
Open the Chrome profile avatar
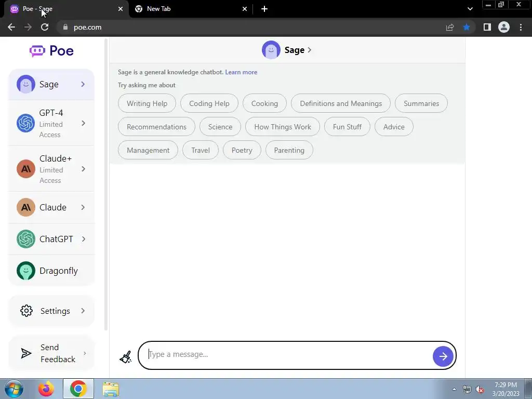[x=504, y=27]
